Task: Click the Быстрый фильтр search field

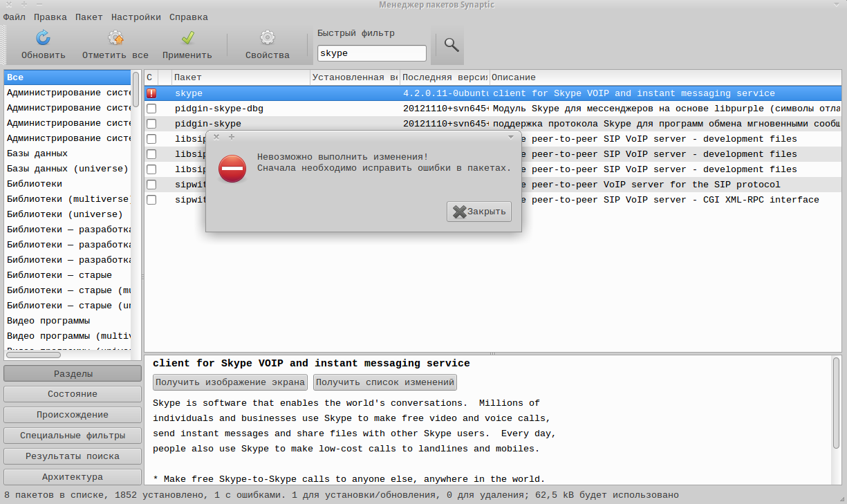Action: point(371,53)
